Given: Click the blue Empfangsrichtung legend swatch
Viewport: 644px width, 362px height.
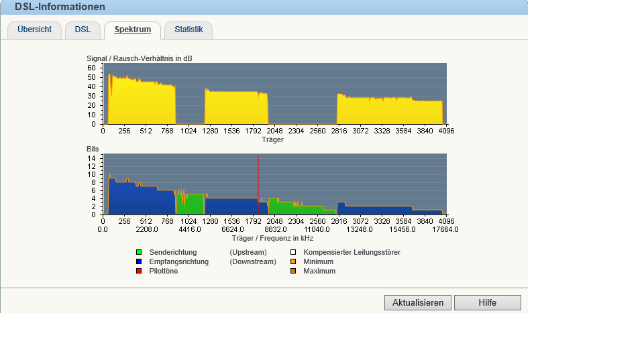Looking at the screenshot, I should pos(139,262).
